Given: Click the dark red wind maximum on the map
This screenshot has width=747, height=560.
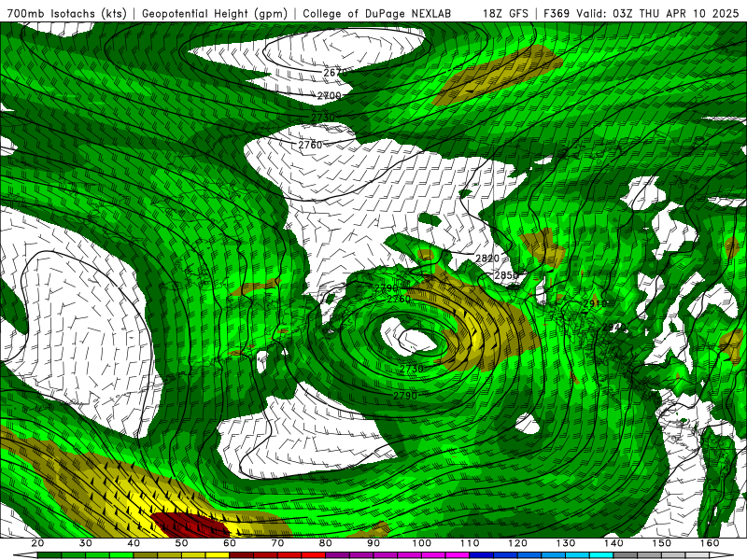Looking at the screenshot, I should [x=190, y=525].
